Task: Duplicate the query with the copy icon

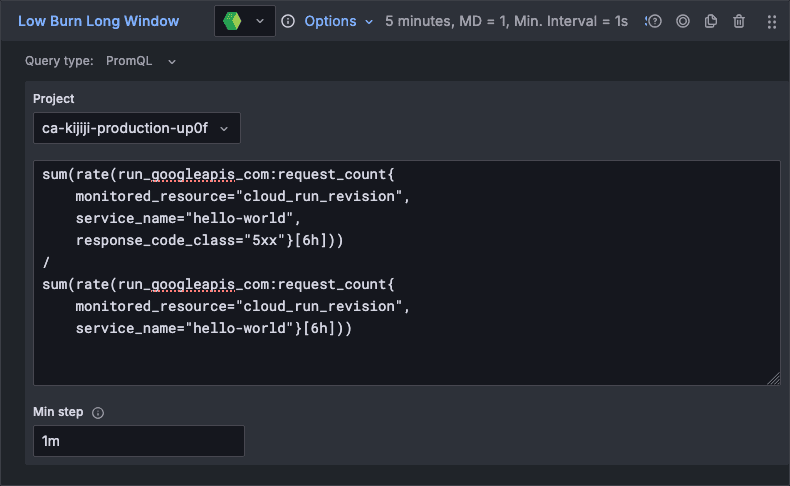Action: (x=711, y=21)
